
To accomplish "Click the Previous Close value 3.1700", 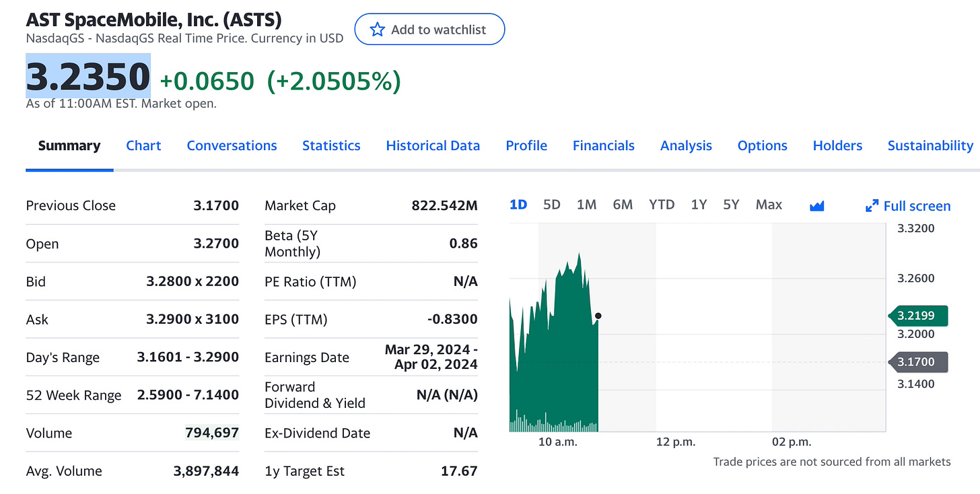I will 216,206.
